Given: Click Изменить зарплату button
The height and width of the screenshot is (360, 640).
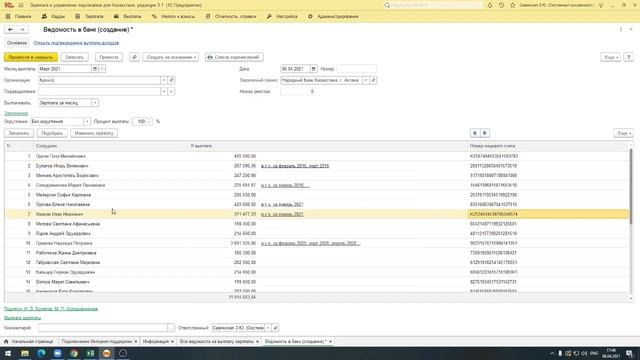Looking at the screenshot, I should tap(94, 133).
